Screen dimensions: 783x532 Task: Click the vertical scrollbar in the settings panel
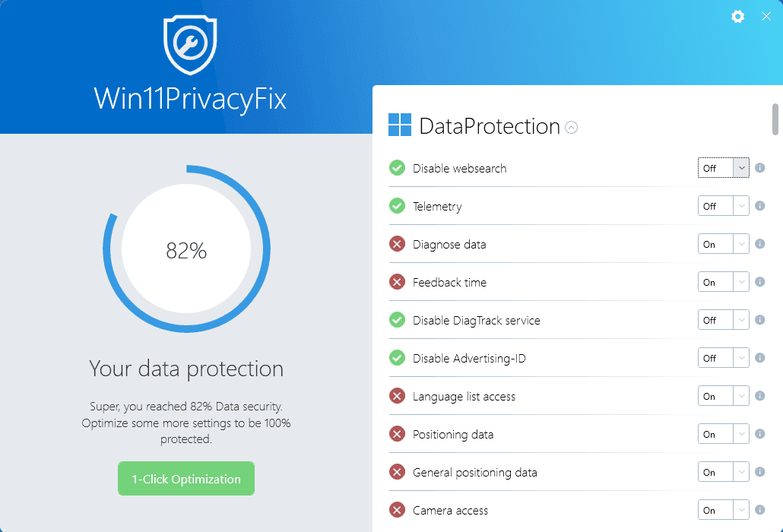pos(775,119)
